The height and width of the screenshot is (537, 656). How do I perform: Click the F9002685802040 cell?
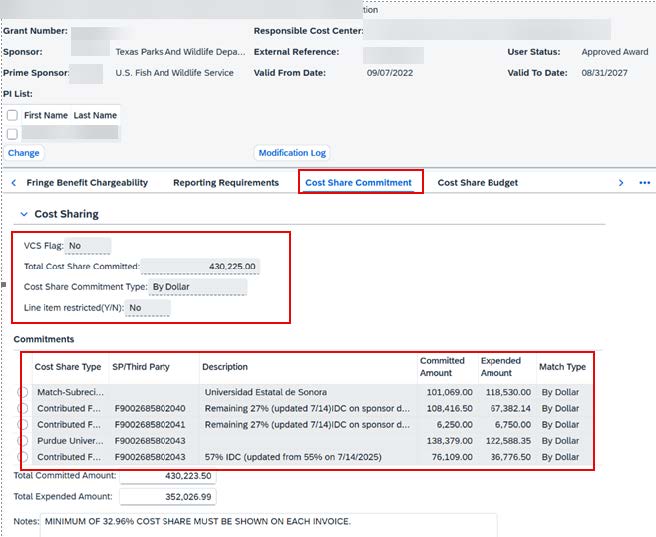[150, 408]
